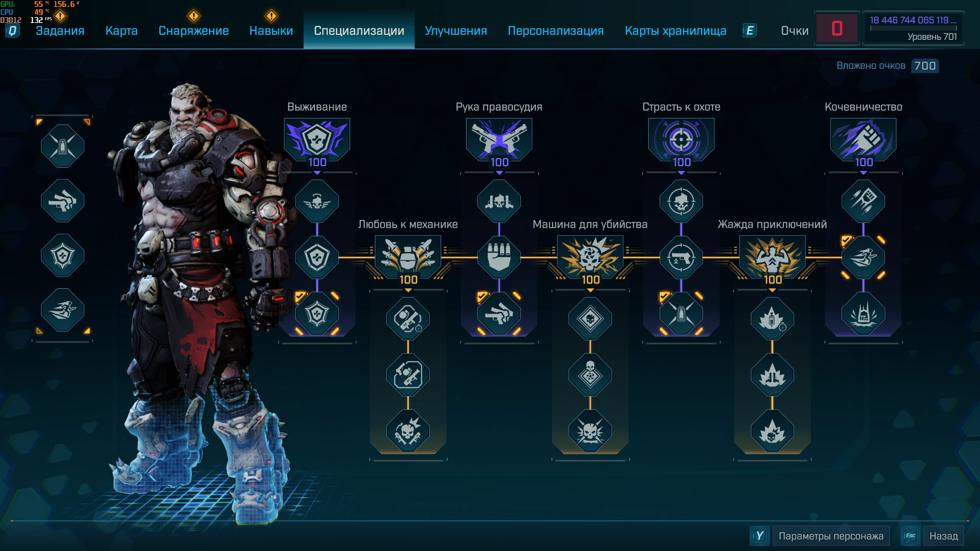This screenshot has height=551, width=980.
Task: Open the Улучшения tab
Action: (456, 31)
